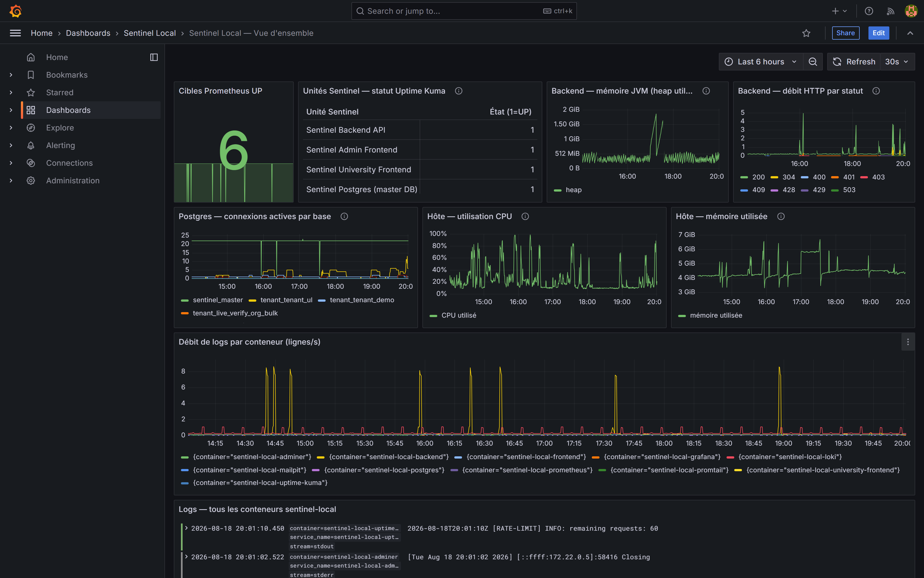
Task: Open the news RSS feed icon
Action: click(x=890, y=11)
